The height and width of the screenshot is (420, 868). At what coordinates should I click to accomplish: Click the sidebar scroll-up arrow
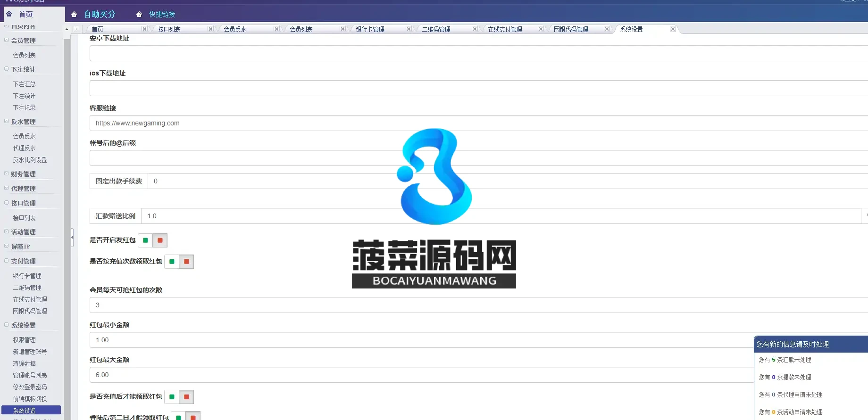(67, 29)
